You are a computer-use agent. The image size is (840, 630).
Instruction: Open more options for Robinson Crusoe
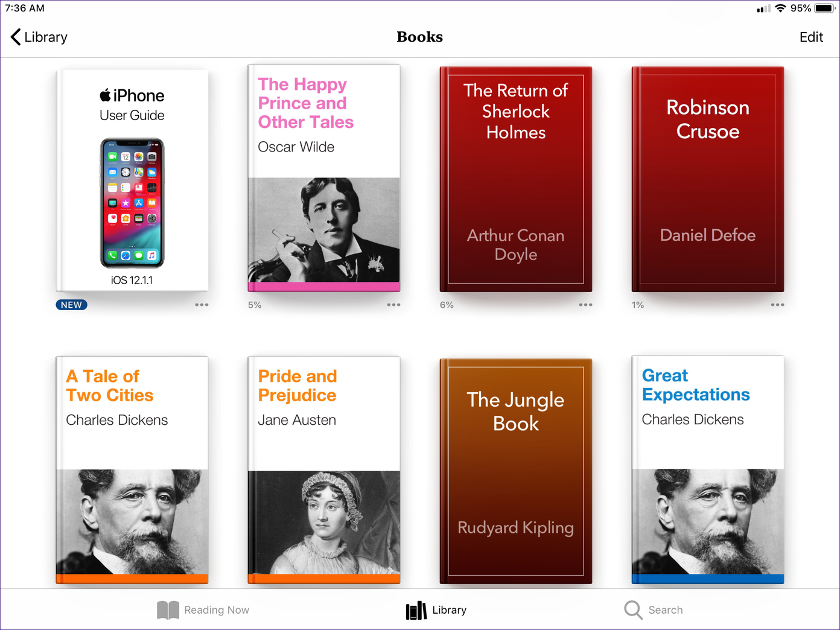[x=777, y=305]
